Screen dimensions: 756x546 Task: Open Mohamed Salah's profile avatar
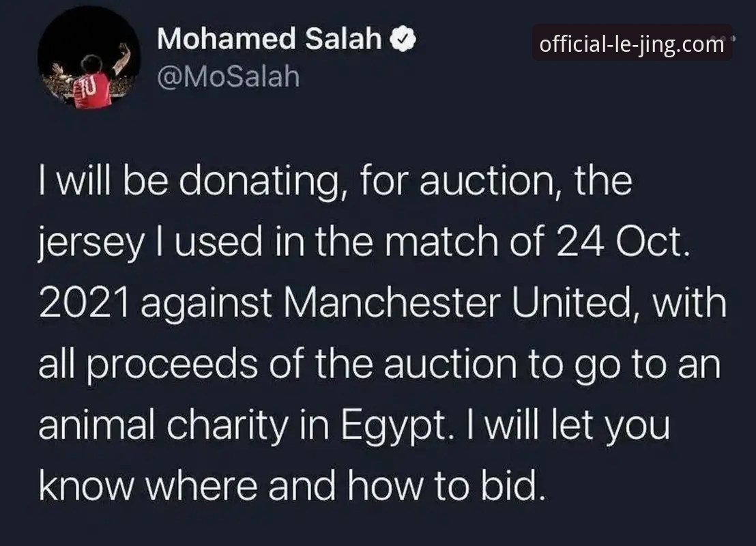pos(89,58)
